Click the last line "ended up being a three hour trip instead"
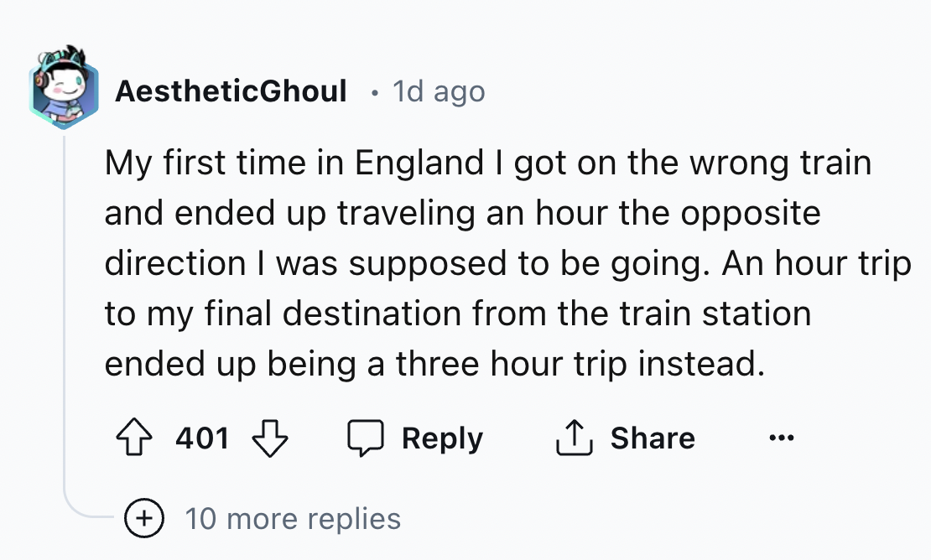The height and width of the screenshot is (560, 931). click(434, 364)
